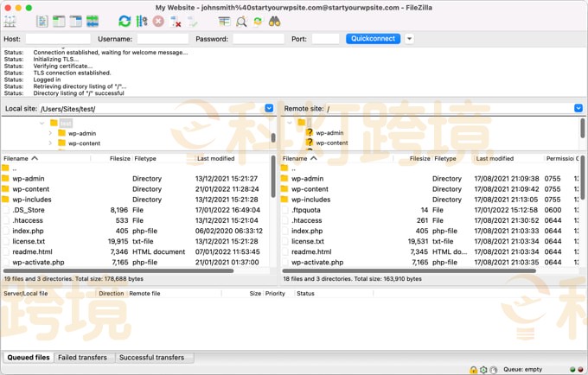This screenshot has width=588, height=375.
Task: Toggle the transfer queue display icon
Action: [x=93, y=22]
